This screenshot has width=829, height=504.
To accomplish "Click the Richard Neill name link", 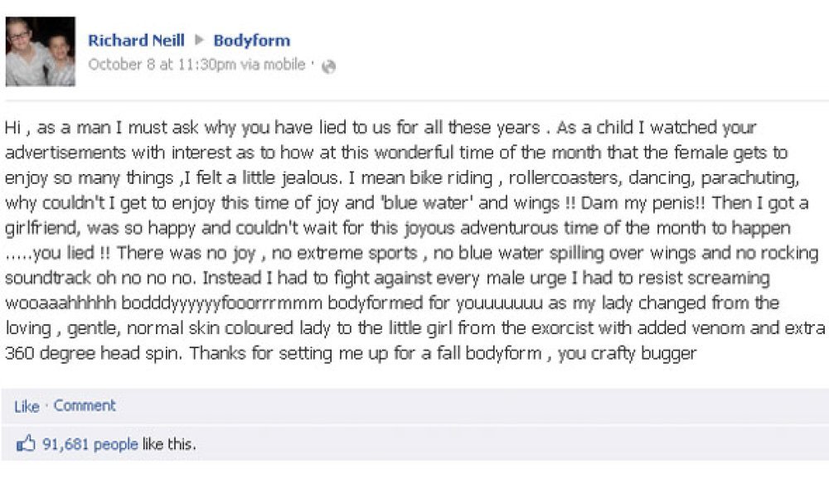I will [136, 40].
